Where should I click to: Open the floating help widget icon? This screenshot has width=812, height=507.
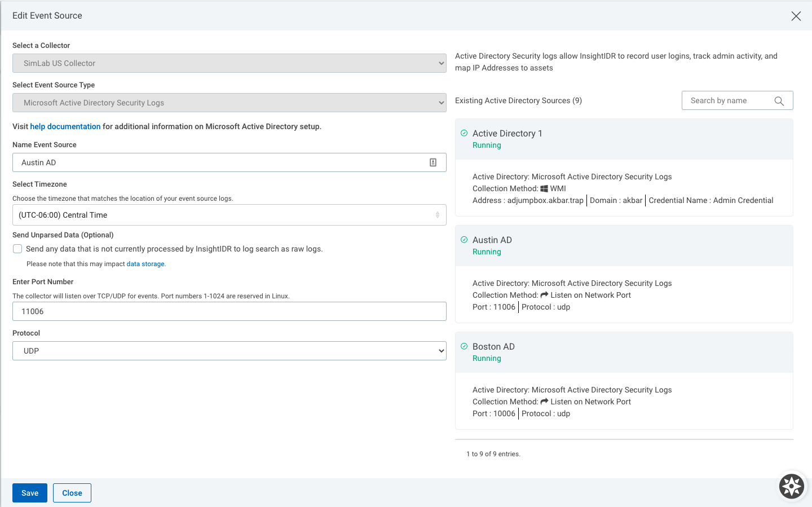(x=791, y=486)
